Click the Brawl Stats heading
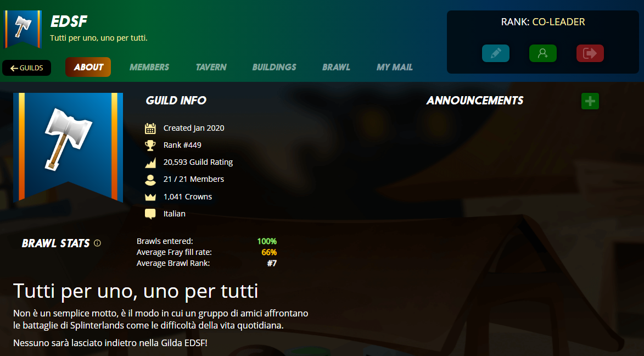 point(56,243)
